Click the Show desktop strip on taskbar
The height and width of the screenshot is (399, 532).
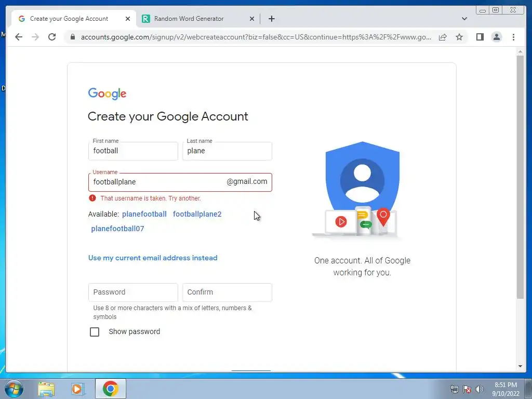point(528,389)
